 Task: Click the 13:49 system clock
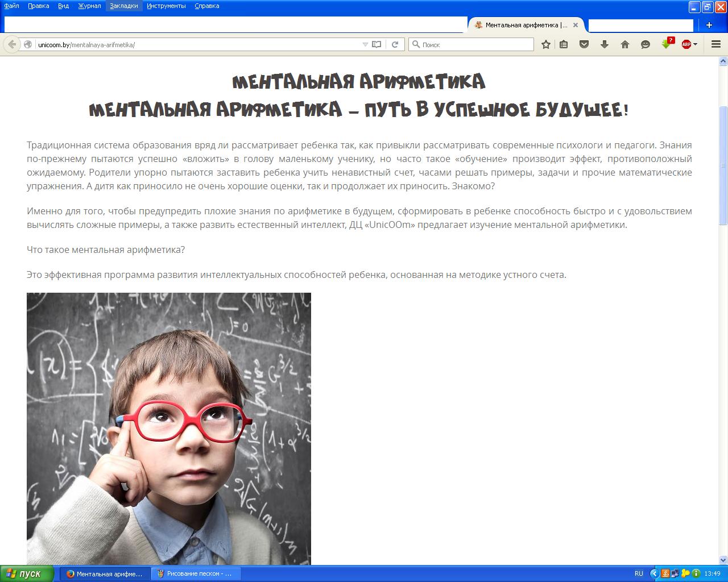(712, 573)
